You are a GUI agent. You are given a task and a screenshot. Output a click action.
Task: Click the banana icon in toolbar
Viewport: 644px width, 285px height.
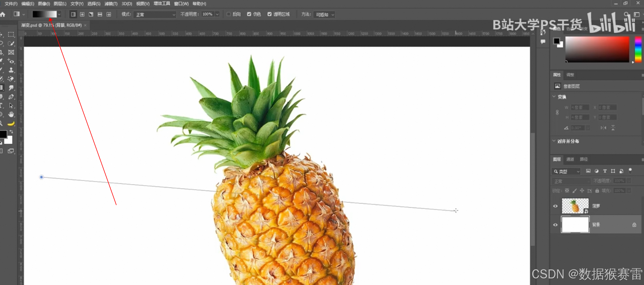tap(11, 124)
